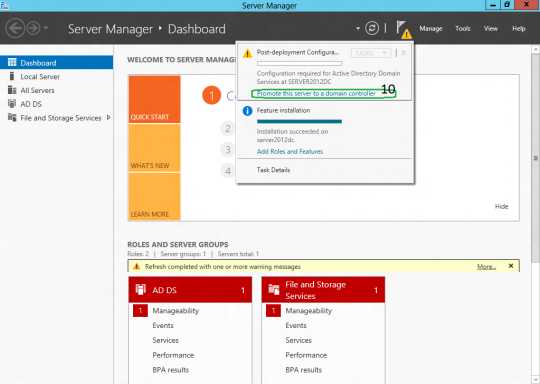Image resolution: width=540 pixels, height=384 pixels.
Task: Click the refresh icon in header
Action: coord(372,28)
